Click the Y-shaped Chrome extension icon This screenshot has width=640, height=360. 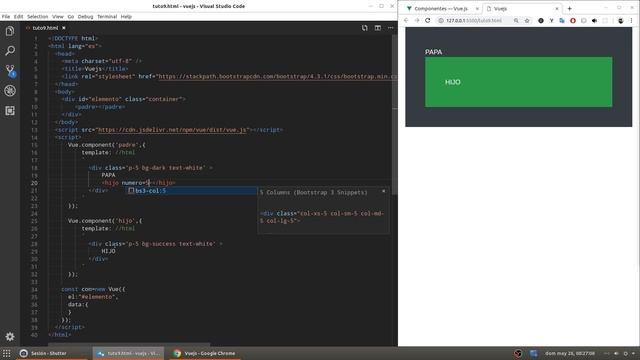551,20
